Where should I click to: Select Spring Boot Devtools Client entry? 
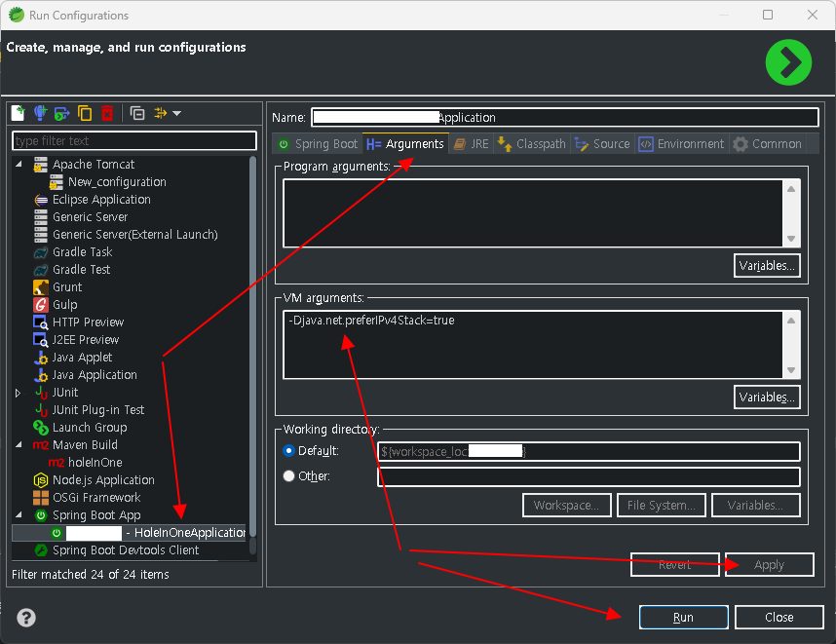tap(126, 550)
